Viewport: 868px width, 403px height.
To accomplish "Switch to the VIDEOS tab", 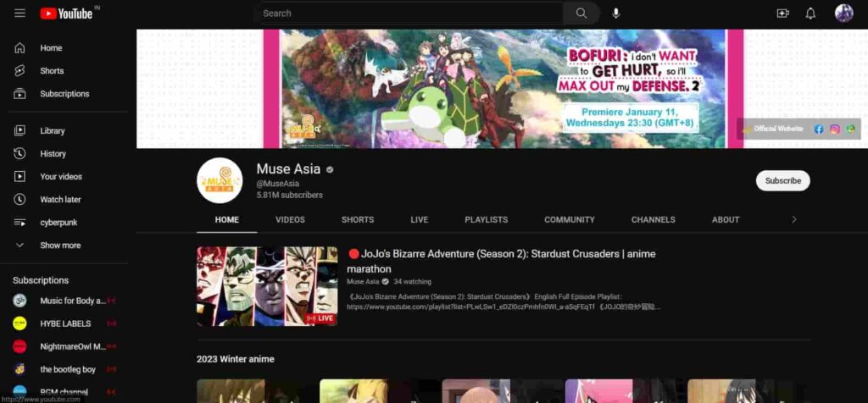I will pyautogui.click(x=290, y=219).
